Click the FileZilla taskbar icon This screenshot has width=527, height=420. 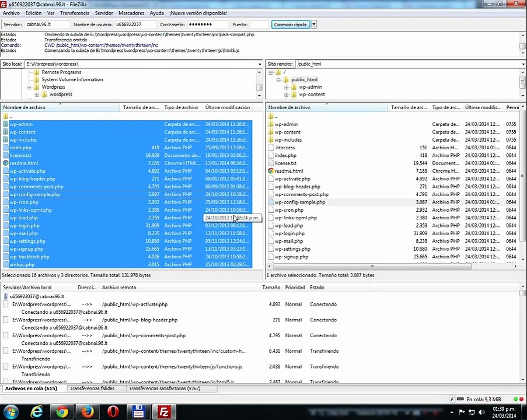pos(164,412)
